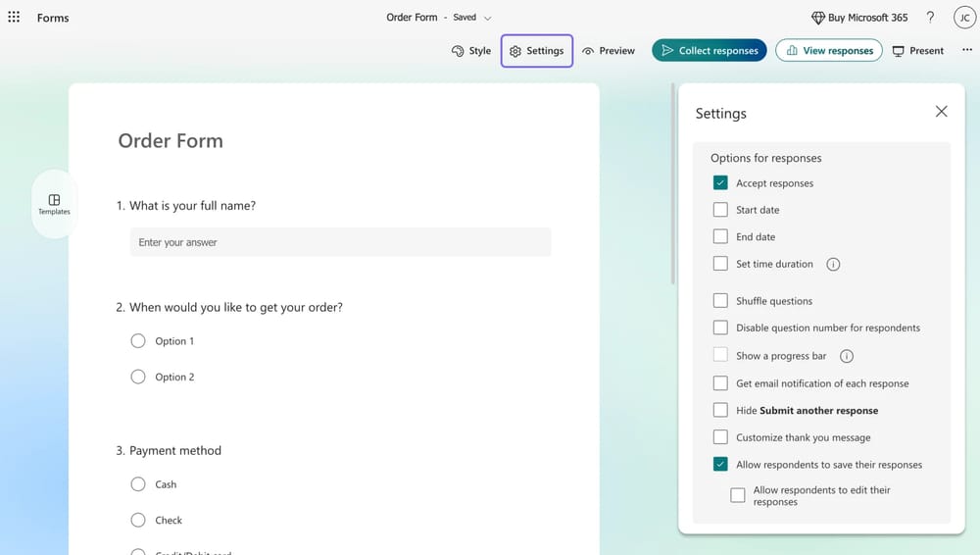
Task: Open the JC account profile avatar
Action: (x=963, y=18)
